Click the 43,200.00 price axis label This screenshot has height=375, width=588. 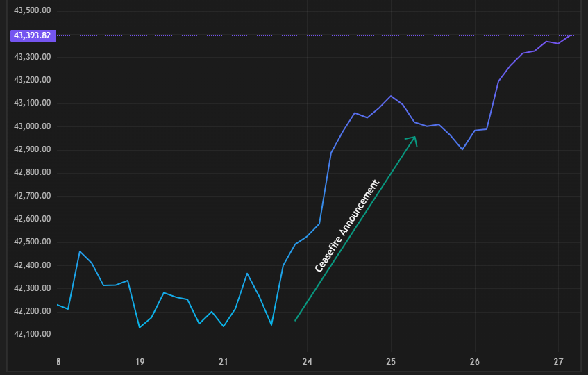pyautogui.click(x=32, y=80)
